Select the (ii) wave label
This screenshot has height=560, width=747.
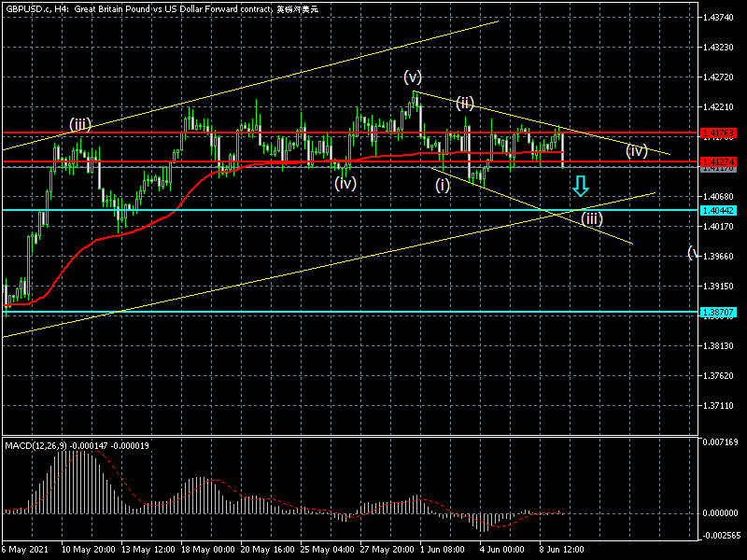point(465,103)
